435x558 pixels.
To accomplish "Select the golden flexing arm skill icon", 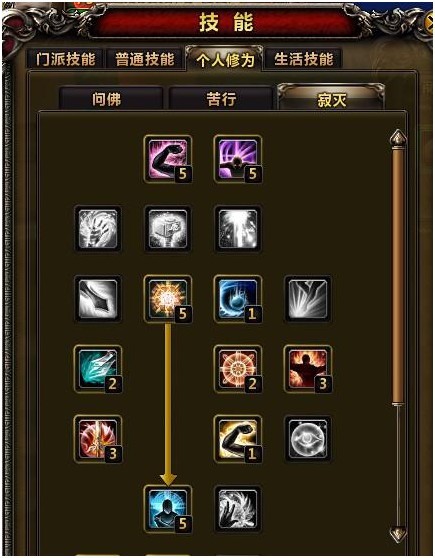I will click(238, 439).
